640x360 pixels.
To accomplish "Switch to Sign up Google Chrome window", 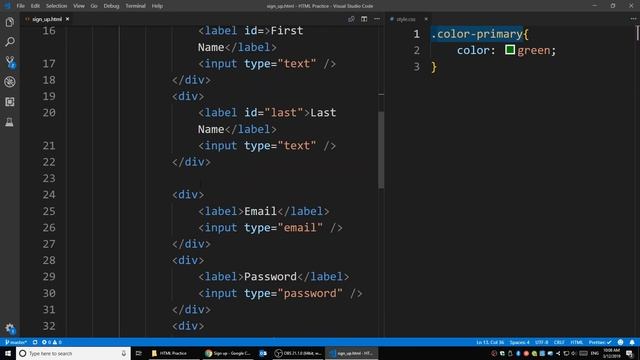I will (228, 353).
